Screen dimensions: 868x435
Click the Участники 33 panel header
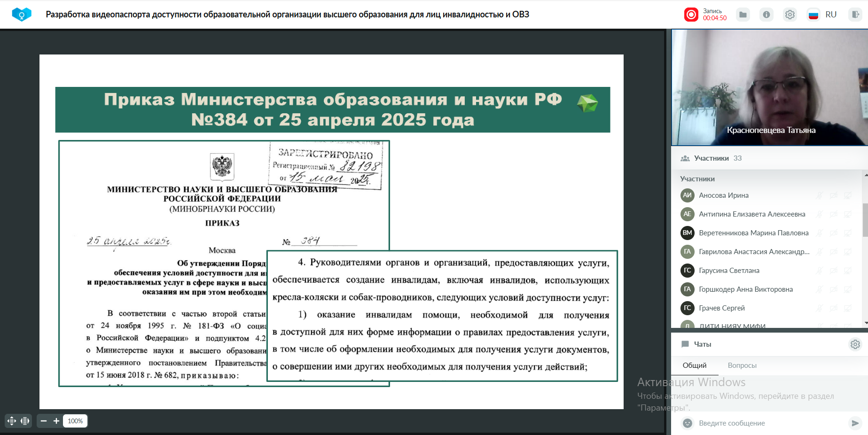pos(769,158)
